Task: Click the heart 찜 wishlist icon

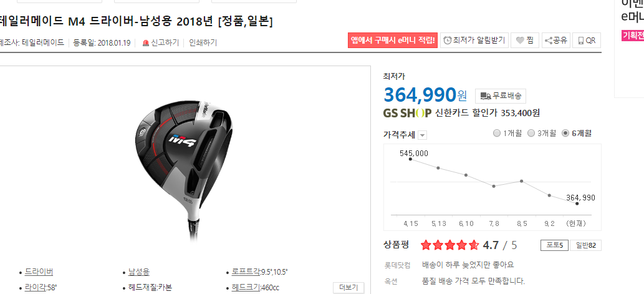Action: [521, 41]
